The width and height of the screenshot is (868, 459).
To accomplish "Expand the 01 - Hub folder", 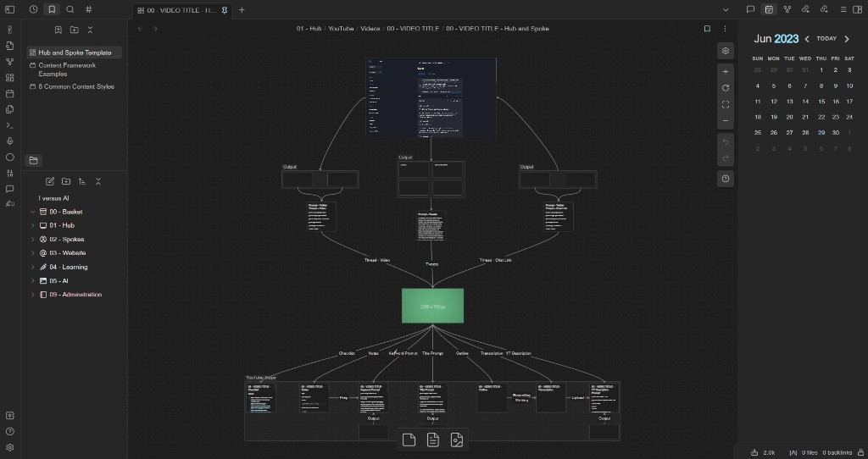I will 33,225.
